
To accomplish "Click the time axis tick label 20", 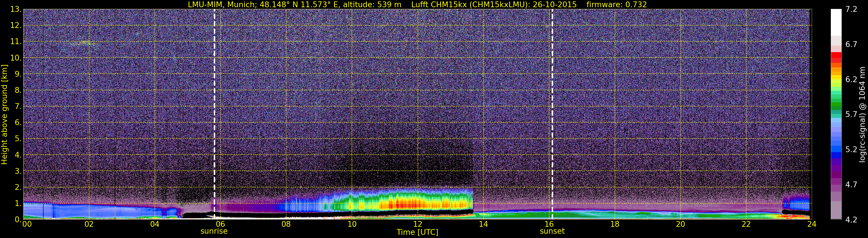I will click(x=680, y=224).
